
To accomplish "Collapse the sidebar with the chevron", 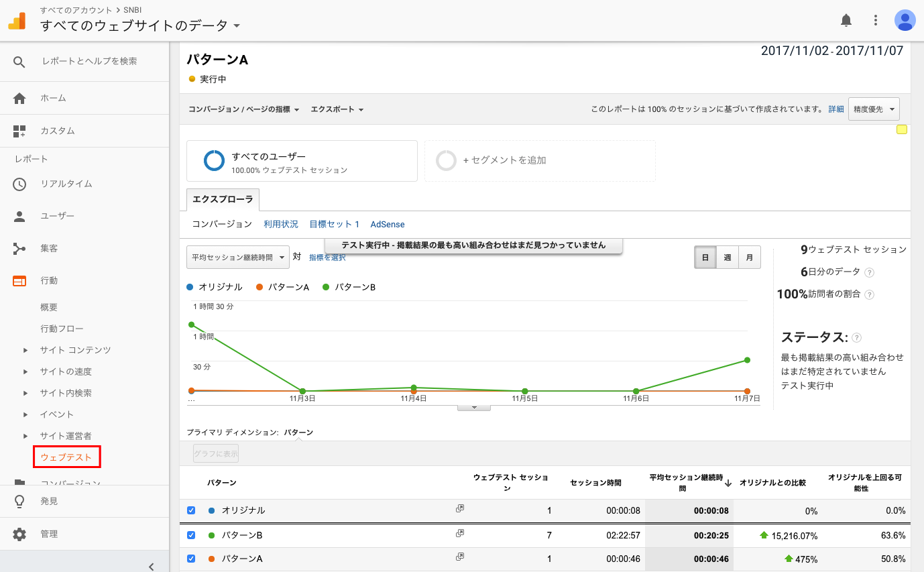I will pyautogui.click(x=152, y=567).
